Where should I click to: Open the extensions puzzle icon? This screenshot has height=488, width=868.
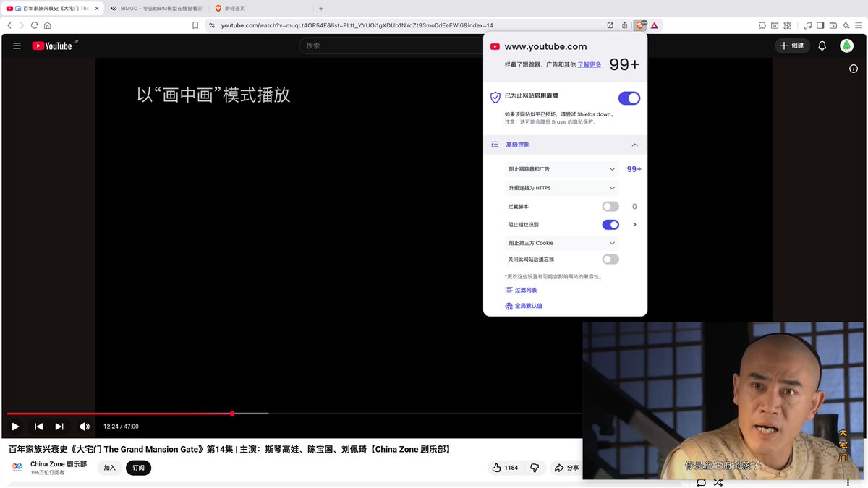click(x=762, y=25)
